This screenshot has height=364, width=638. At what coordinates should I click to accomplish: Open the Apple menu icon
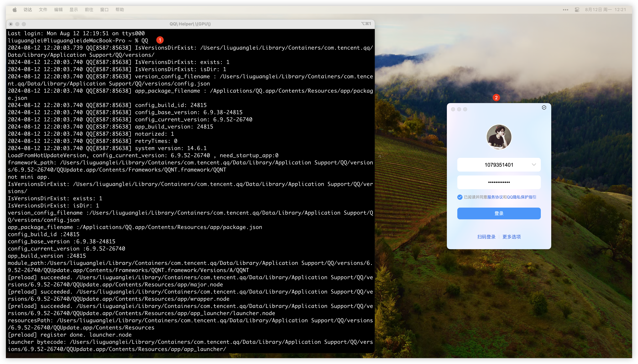point(15,10)
